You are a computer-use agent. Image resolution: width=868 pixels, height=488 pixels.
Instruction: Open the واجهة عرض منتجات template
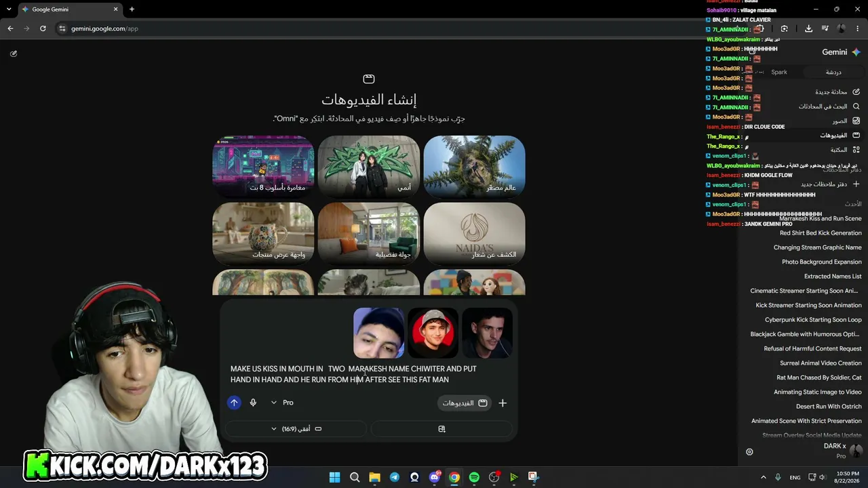tap(263, 232)
